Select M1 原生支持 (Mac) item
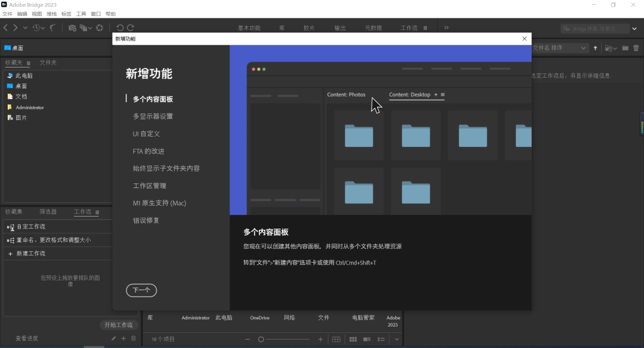The width and height of the screenshot is (644, 348). [x=159, y=203]
